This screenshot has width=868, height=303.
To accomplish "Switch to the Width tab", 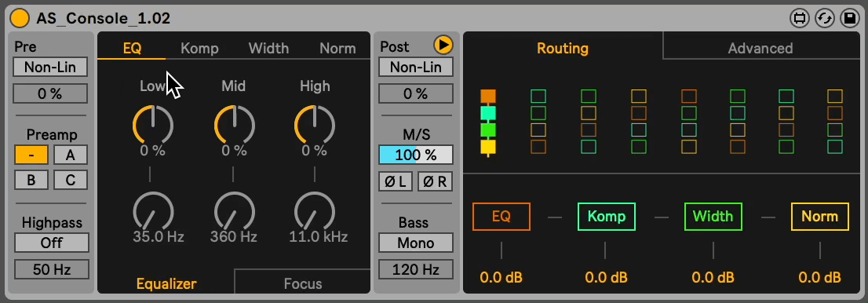I will [x=268, y=48].
